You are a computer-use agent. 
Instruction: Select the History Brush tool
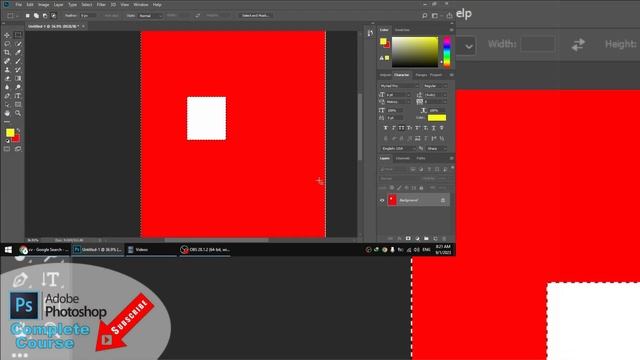point(18,70)
